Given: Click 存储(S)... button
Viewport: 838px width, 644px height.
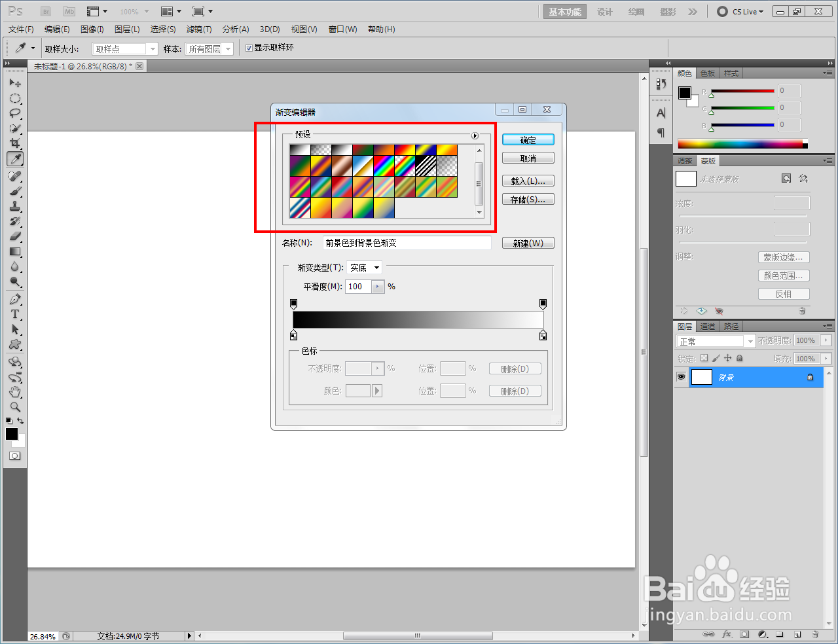Looking at the screenshot, I should pyautogui.click(x=528, y=199).
